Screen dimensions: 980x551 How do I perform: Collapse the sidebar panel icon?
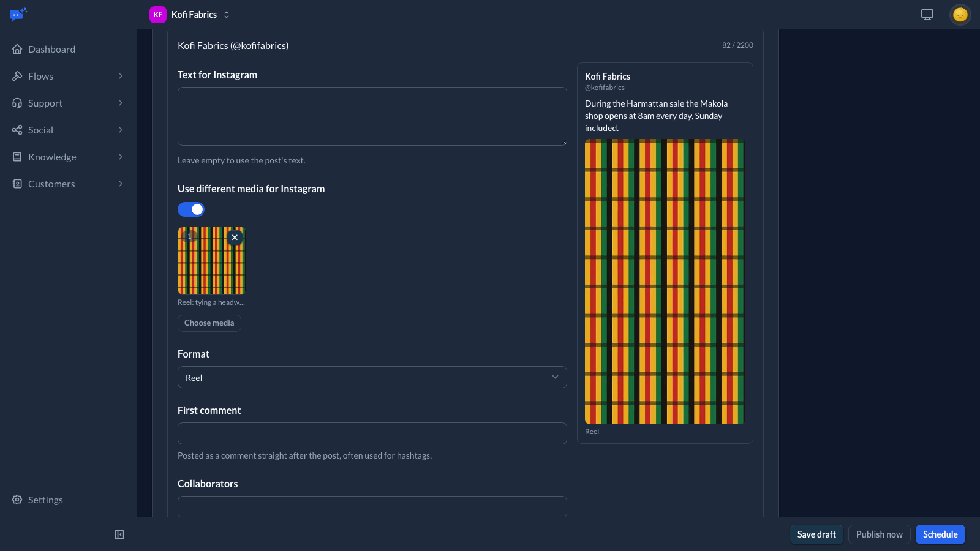(x=119, y=534)
